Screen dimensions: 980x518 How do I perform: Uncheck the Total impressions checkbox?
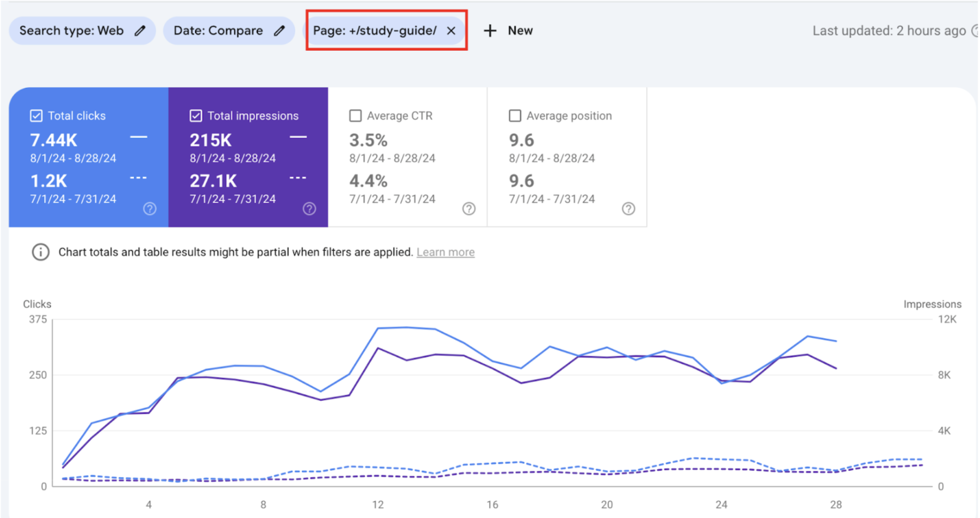click(196, 116)
